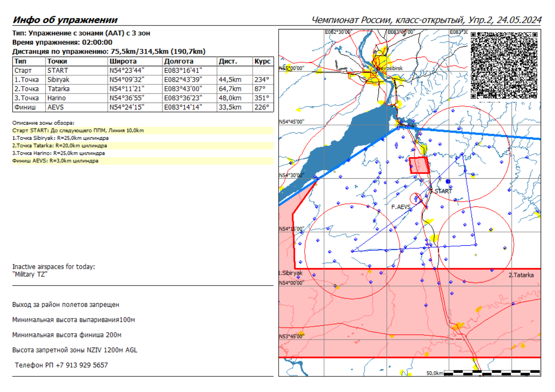Click the N54°30'00" latitude label on map
This screenshot has height=392, width=555.
point(292,175)
